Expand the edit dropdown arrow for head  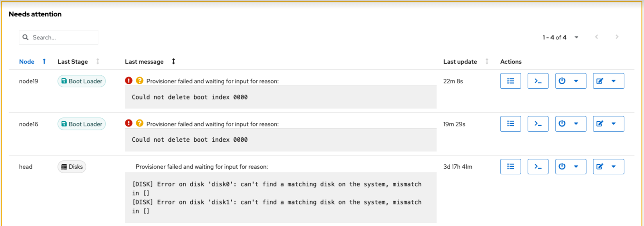tap(614, 167)
